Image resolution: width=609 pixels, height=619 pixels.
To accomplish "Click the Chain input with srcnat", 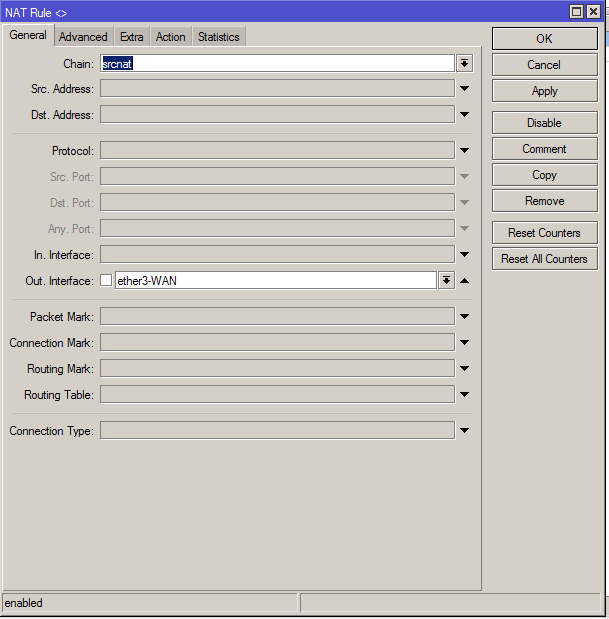I will [277, 63].
